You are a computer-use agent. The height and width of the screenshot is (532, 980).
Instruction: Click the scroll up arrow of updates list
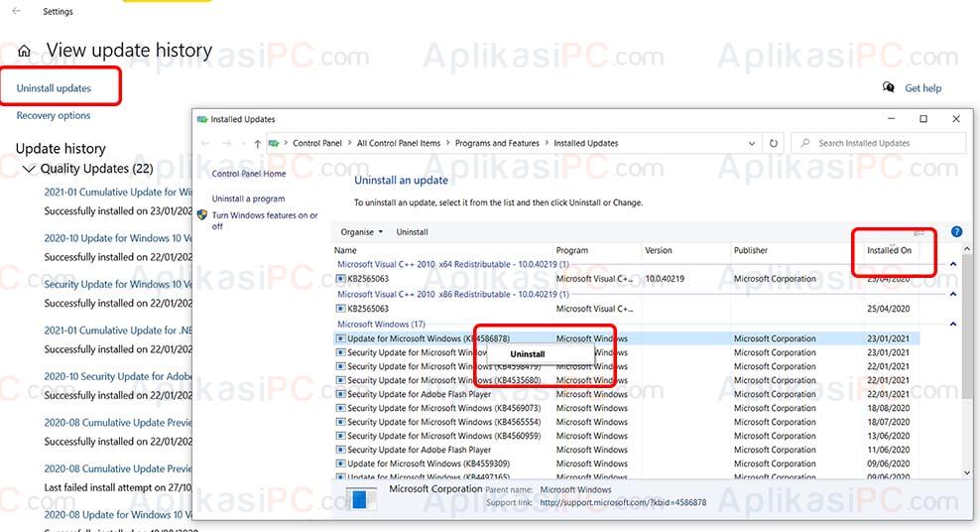pyautogui.click(x=967, y=249)
